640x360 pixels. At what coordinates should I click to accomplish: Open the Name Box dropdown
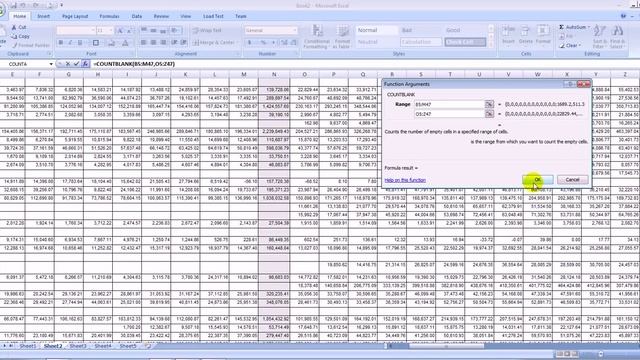point(51,64)
